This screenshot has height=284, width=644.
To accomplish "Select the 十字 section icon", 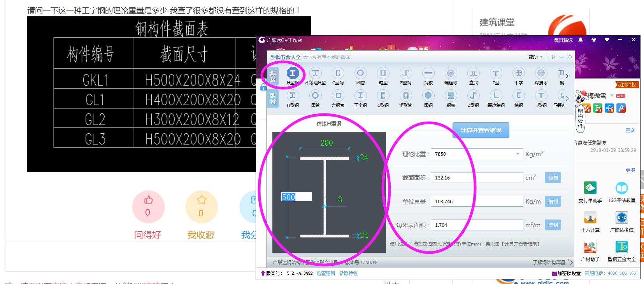I will click(x=518, y=73).
